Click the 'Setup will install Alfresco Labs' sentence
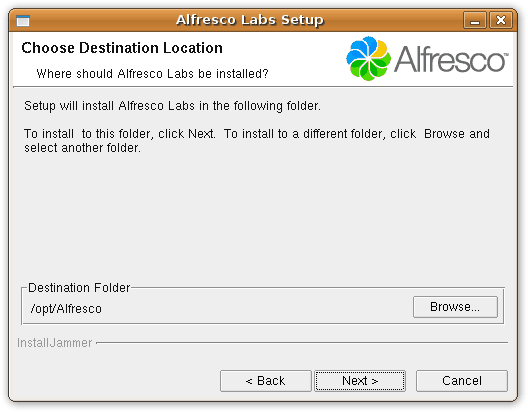This screenshot has height=412, width=528. click(172, 106)
